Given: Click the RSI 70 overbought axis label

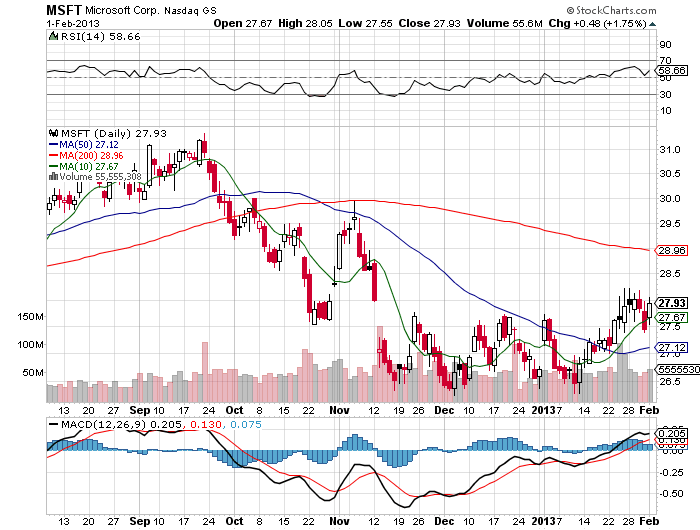Looking at the screenshot, I should tap(665, 60).
